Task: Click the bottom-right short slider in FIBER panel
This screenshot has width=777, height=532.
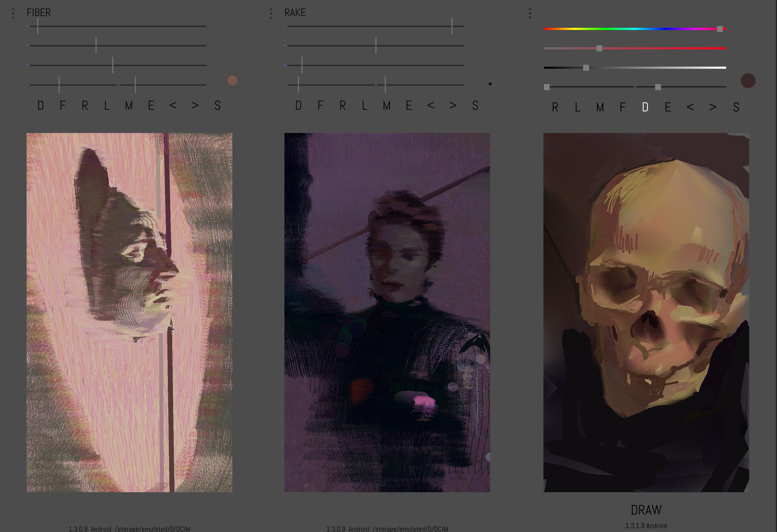Action: 163,85
